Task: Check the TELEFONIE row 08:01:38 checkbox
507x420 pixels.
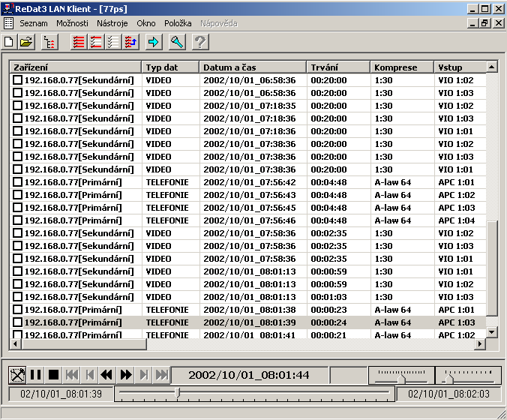Action: point(17,310)
